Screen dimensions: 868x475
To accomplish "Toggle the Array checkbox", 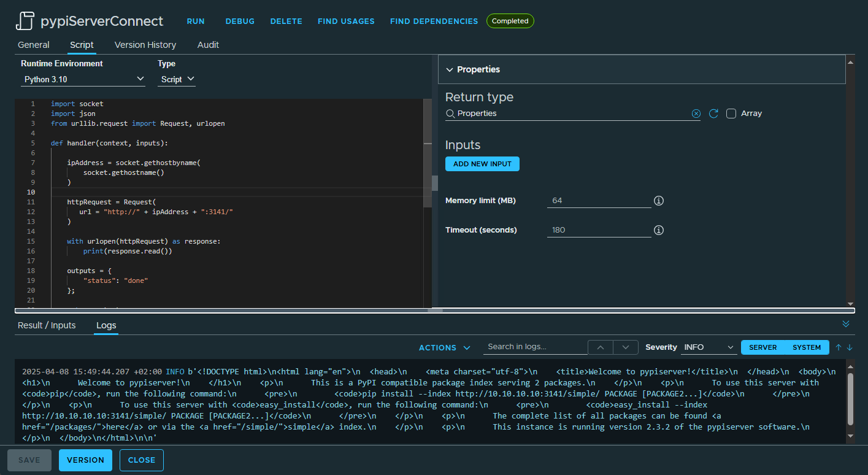I will pos(731,114).
